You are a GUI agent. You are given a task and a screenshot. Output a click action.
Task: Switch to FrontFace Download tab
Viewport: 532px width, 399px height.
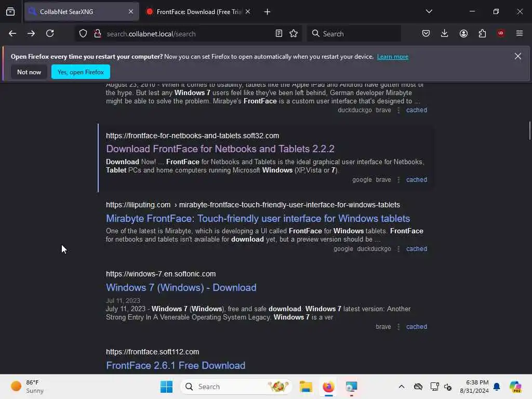(198, 11)
